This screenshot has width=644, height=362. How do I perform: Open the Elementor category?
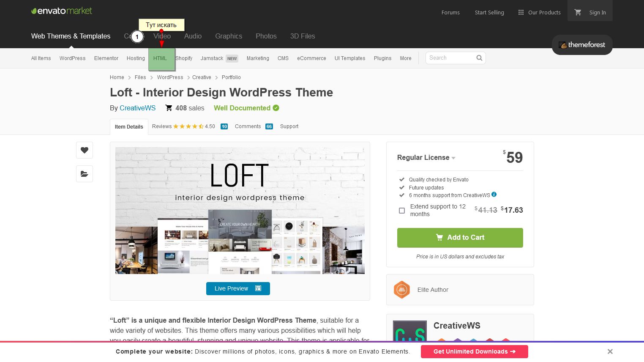tap(106, 58)
